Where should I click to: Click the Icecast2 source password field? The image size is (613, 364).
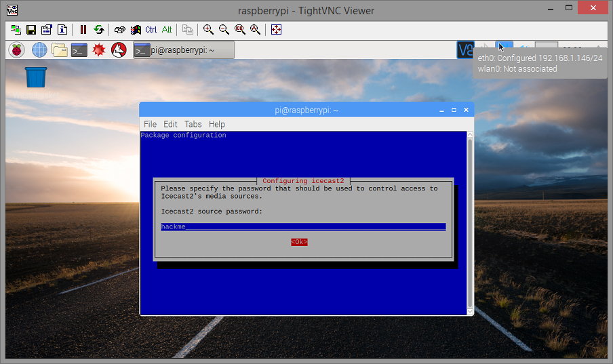point(303,227)
